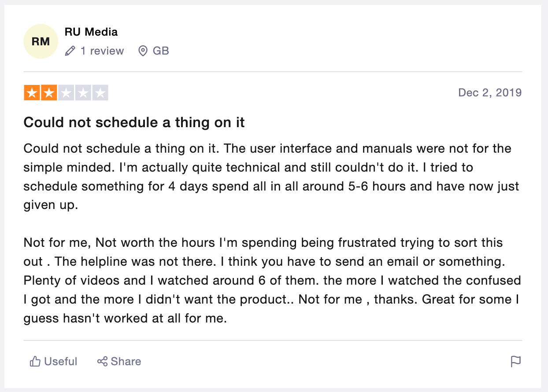Click the fourth gray rating star

pos(83,93)
